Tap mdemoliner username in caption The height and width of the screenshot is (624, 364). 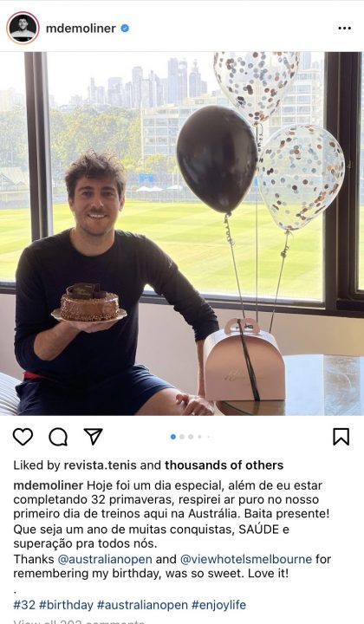[49, 485]
